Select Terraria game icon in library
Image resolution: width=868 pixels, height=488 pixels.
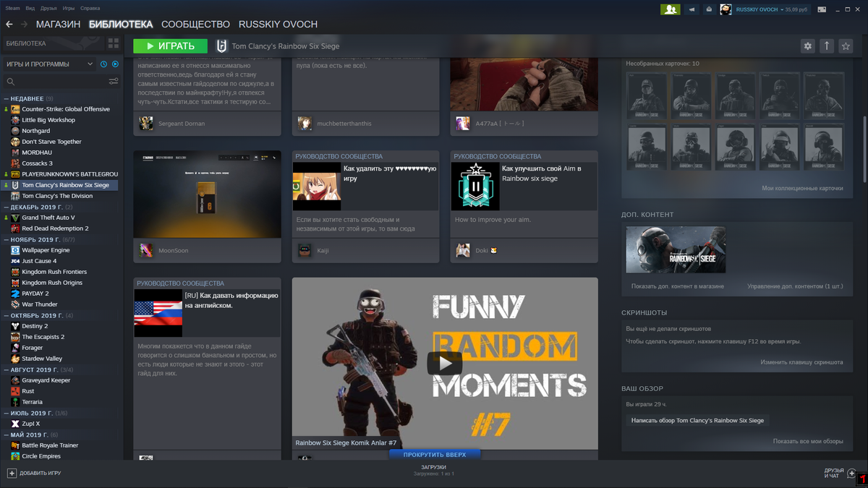pyautogui.click(x=15, y=402)
